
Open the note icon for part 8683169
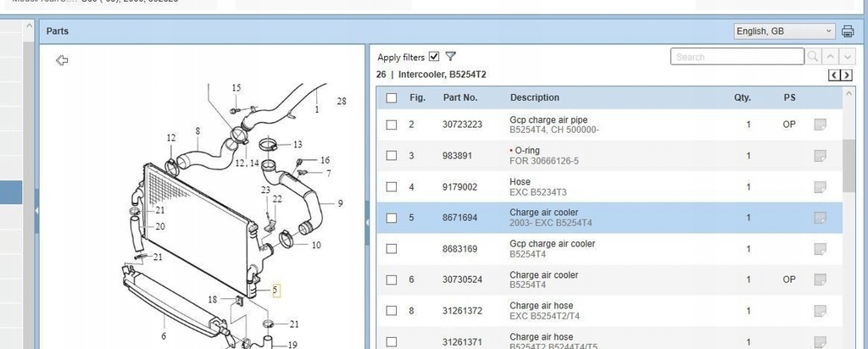pyautogui.click(x=820, y=249)
